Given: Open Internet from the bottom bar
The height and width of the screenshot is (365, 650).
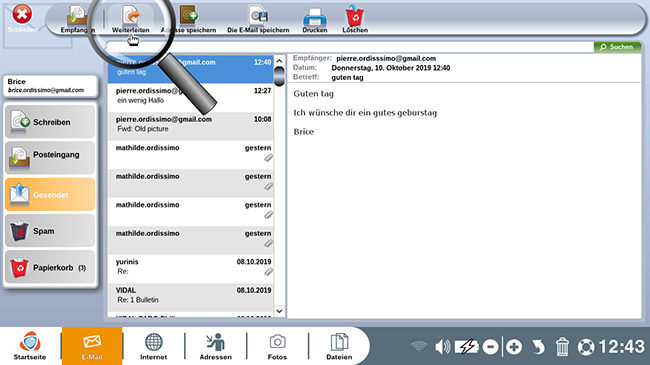Looking at the screenshot, I should point(153,346).
